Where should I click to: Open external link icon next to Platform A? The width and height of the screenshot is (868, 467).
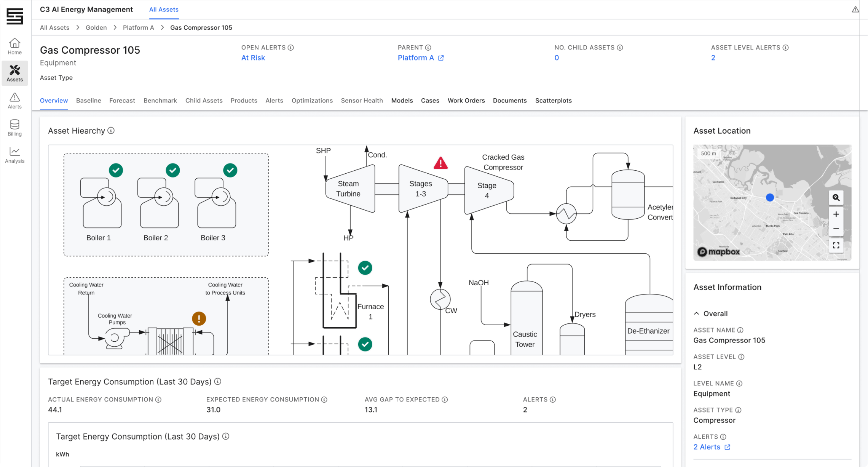[x=441, y=58]
